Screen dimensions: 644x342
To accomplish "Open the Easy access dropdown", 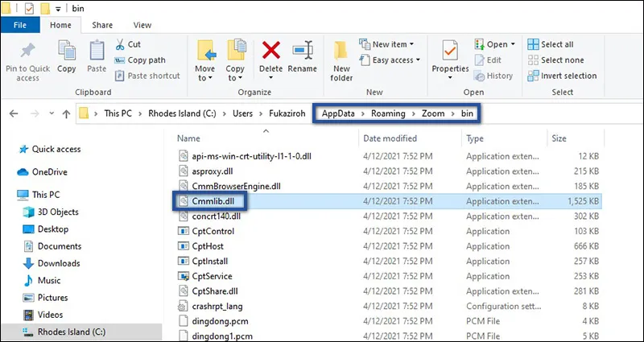I will [390, 60].
